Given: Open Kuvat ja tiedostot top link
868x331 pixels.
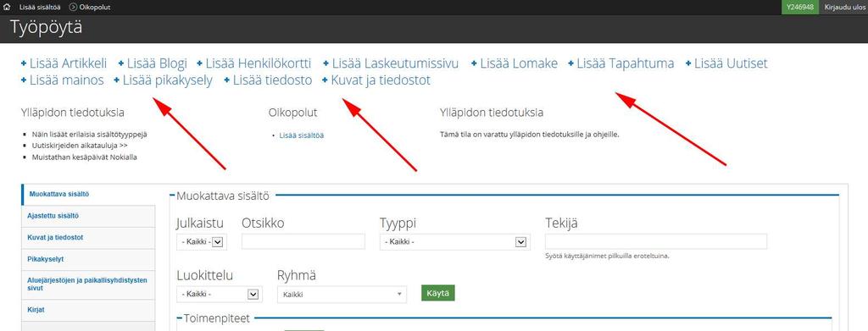Looking at the screenshot, I should click(381, 80).
